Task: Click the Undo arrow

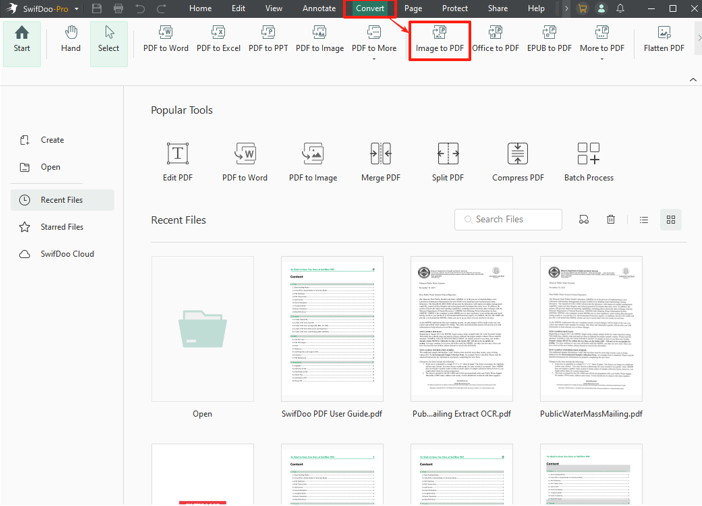Action: point(140,9)
